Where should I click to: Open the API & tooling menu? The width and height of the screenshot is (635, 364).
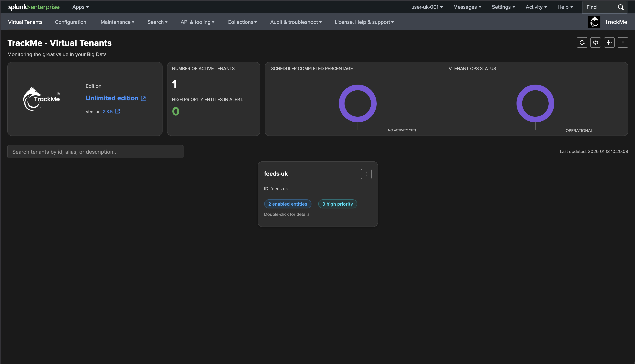pyautogui.click(x=197, y=22)
